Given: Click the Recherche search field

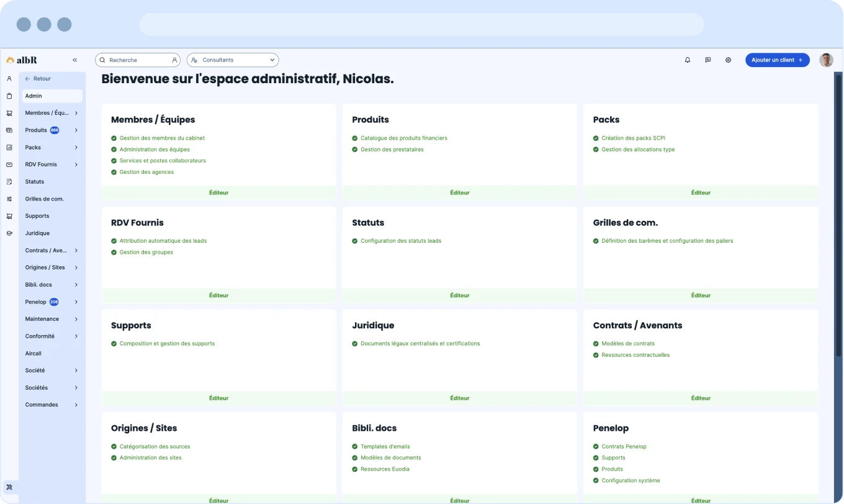Looking at the screenshot, I should pyautogui.click(x=137, y=60).
